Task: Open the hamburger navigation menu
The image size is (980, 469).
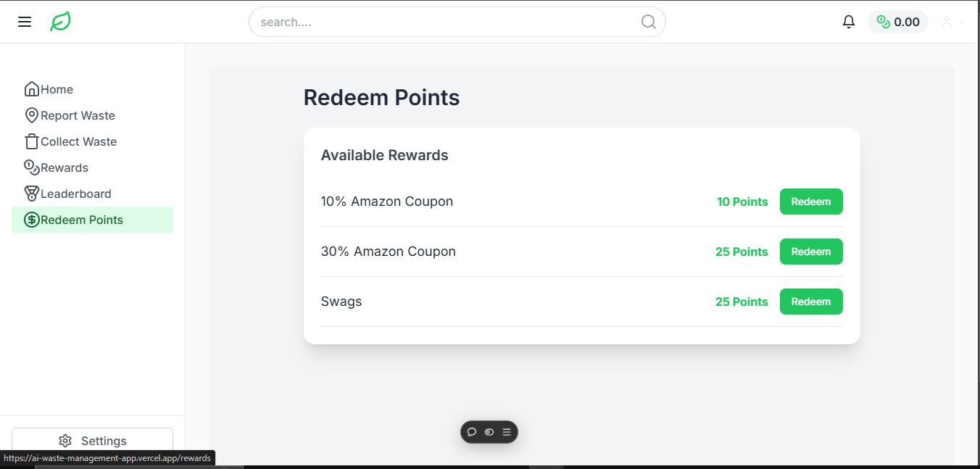Action: coord(24,21)
